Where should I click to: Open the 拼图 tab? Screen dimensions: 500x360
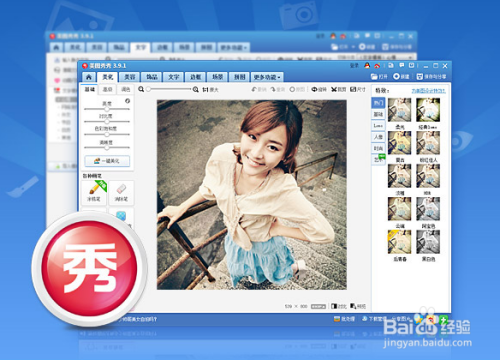[239, 77]
